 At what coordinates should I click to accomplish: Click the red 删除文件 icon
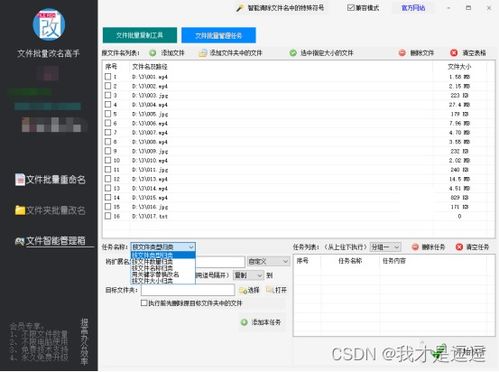tap(402, 53)
